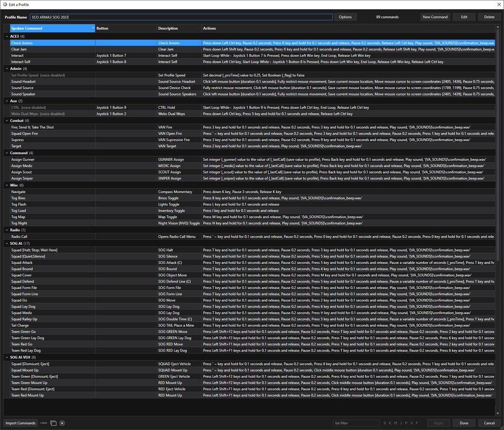Select the Fire; Send It; Take The Shot row
The width and height of the screenshot is (504, 430).
pos(253,127)
